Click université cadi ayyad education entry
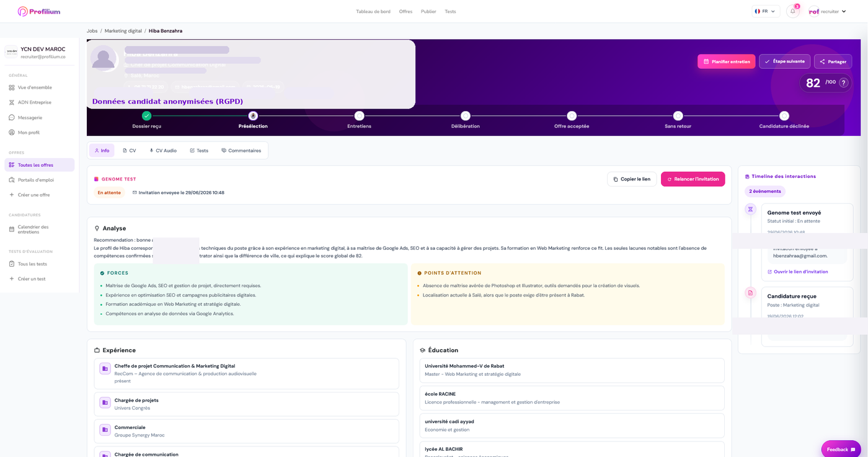The height and width of the screenshot is (457, 868). 572,425
